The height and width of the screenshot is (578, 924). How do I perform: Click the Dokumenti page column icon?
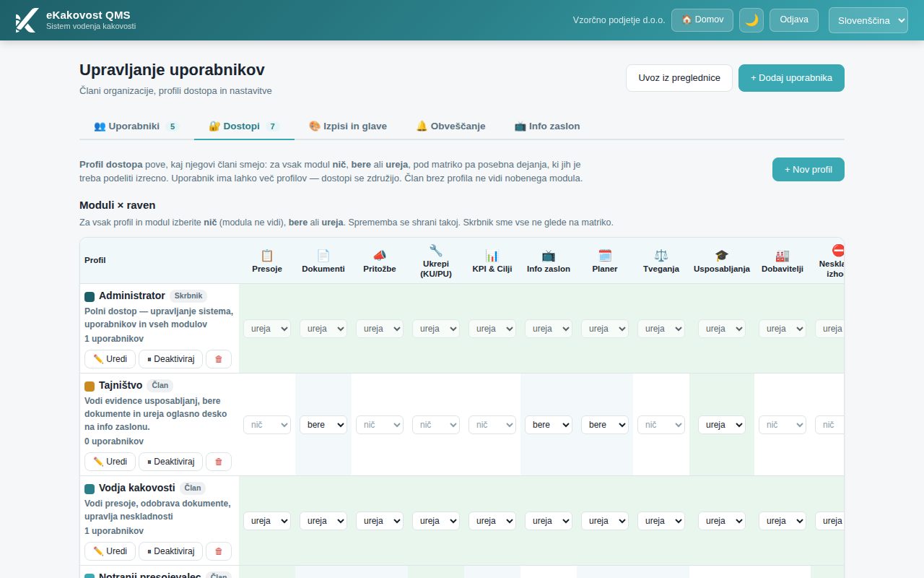pos(323,256)
